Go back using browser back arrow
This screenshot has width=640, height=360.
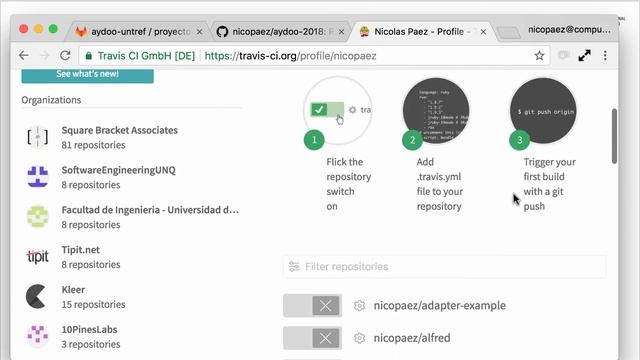(x=24, y=56)
